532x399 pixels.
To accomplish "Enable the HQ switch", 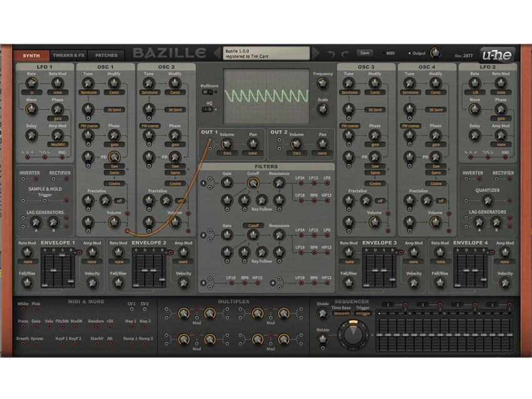I will coord(207,108).
